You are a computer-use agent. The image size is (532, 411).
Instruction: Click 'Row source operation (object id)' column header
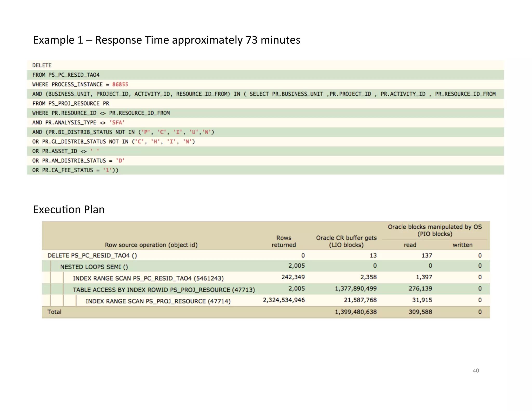151,245
